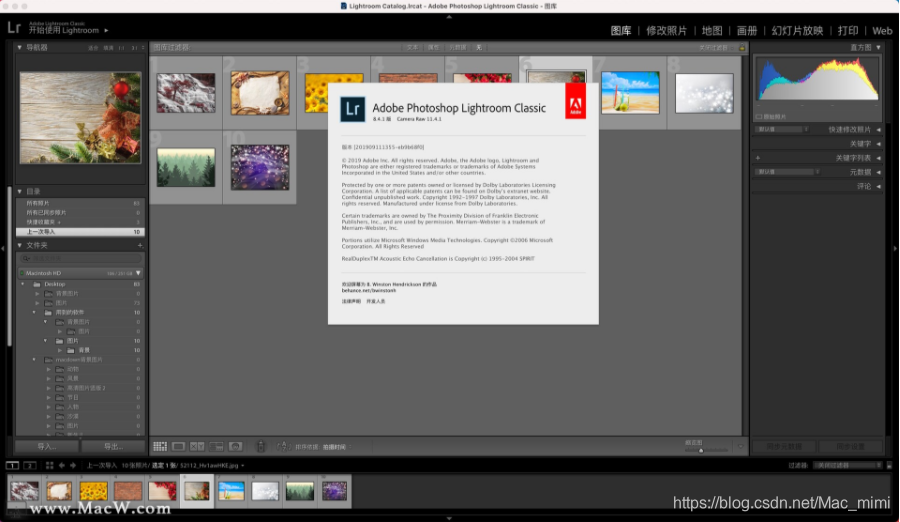The width and height of the screenshot is (900, 522).
Task: Click the filmstrip grid shortcut icon
Action: click(x=49, y=465)
